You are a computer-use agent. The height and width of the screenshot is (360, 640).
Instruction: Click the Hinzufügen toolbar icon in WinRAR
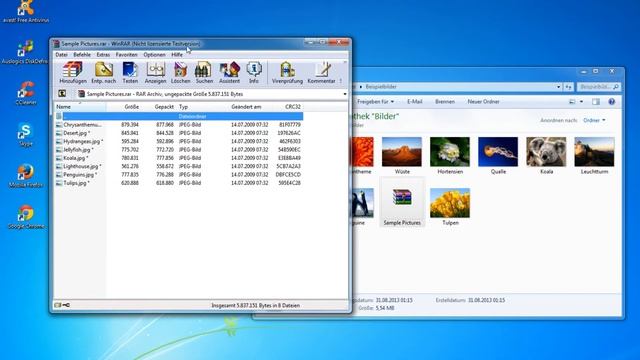pos(73,73)
